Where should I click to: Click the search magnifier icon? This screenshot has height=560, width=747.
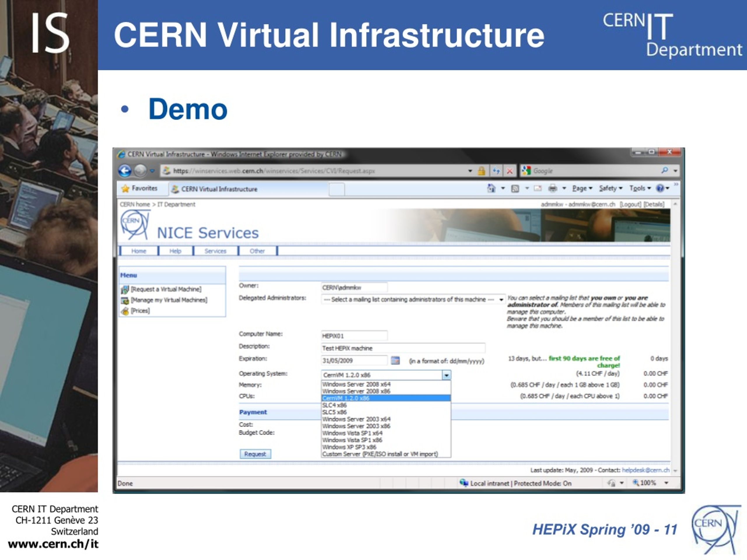(664, 170)
